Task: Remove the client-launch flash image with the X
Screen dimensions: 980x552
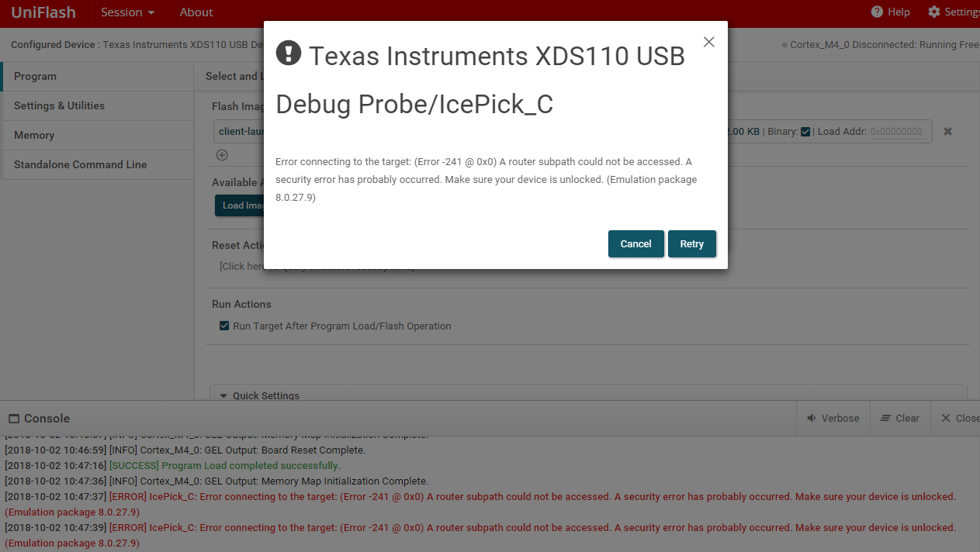Action: tap(947, 131)
